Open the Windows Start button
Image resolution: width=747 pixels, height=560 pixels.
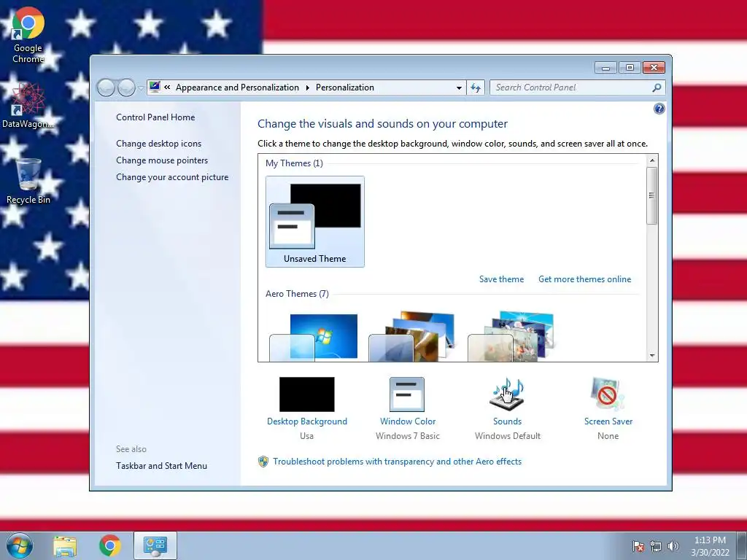click(19, 545)
